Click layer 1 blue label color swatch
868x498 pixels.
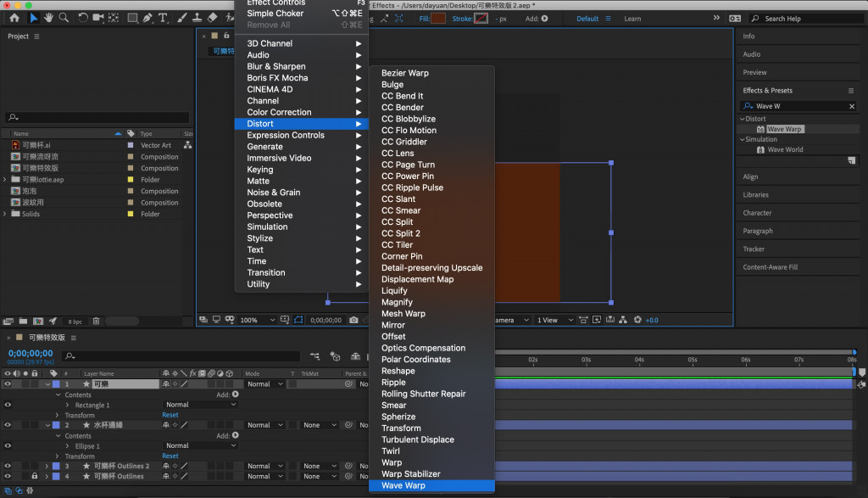(56, 383)
